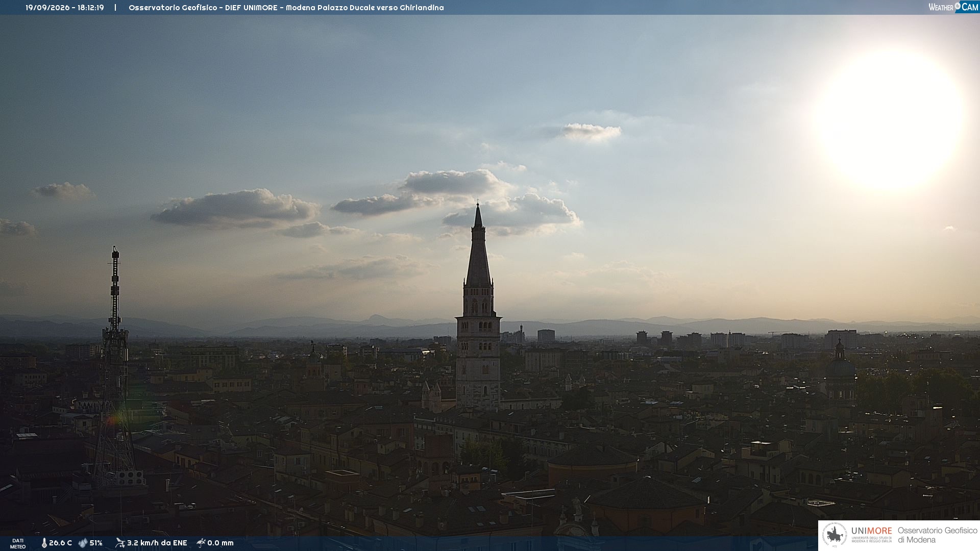This screenshot has height=551, width=980.
Task: Select the DATI METEO label
Action: pos(18,543)
